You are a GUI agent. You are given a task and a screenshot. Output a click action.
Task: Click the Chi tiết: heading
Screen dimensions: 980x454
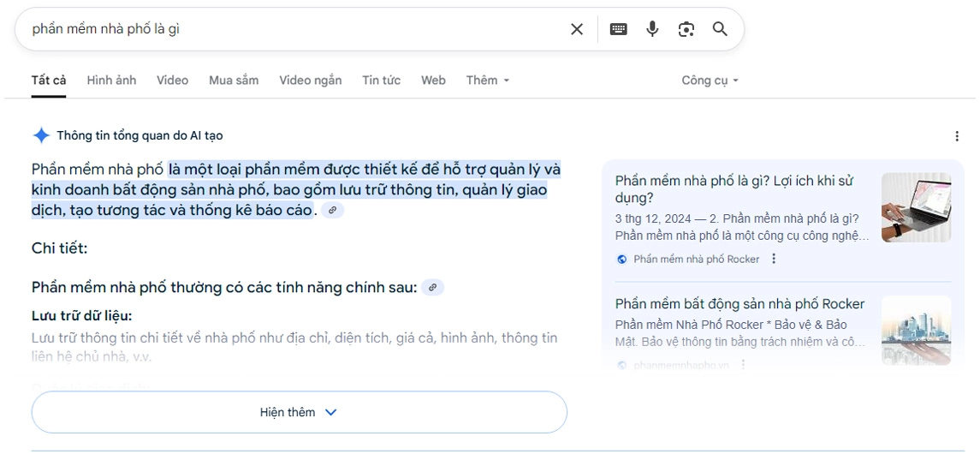(59, 248)
